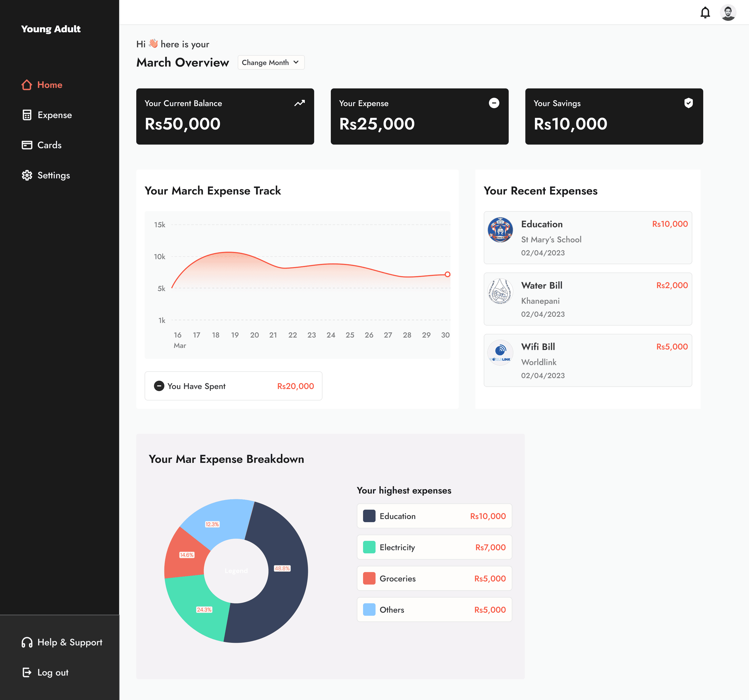The width and height of the screenshot is (749, 700).
Task: Click the Help & Support headphones icon
Action: coord(27,642)
